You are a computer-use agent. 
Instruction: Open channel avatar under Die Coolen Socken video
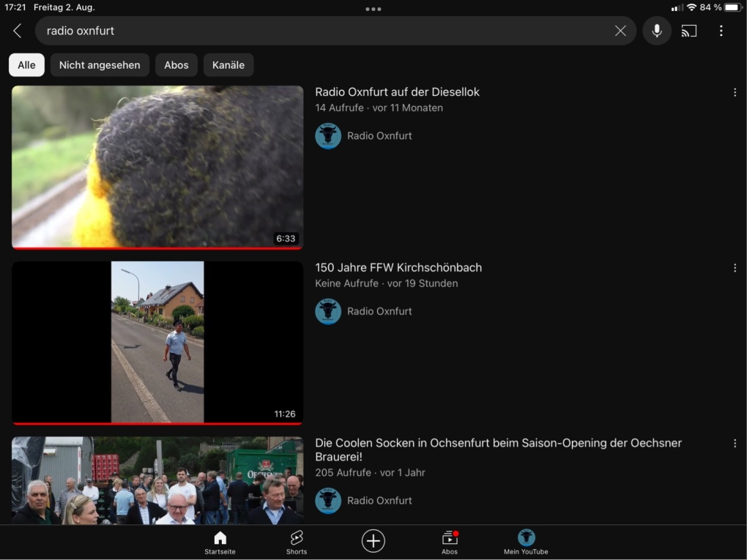coord(328,501)
